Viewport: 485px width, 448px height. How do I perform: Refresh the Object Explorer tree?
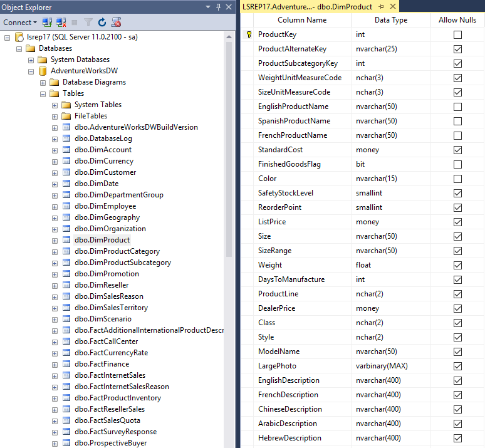102,22
